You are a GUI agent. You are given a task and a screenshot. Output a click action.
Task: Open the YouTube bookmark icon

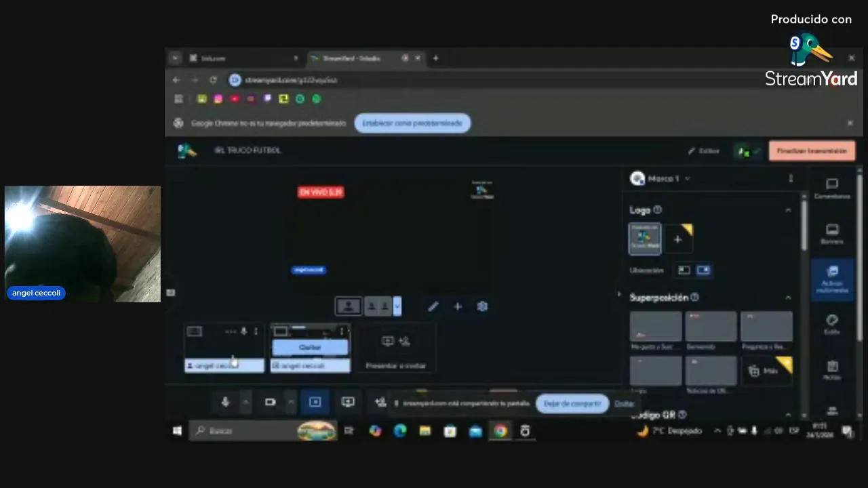[235, 99]
